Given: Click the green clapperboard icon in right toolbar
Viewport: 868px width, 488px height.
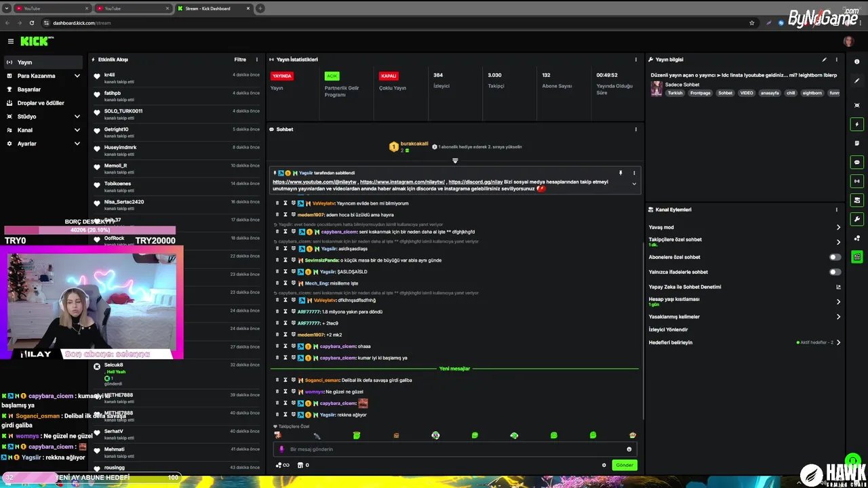Looking at the screenshot, I should (857, 257).
